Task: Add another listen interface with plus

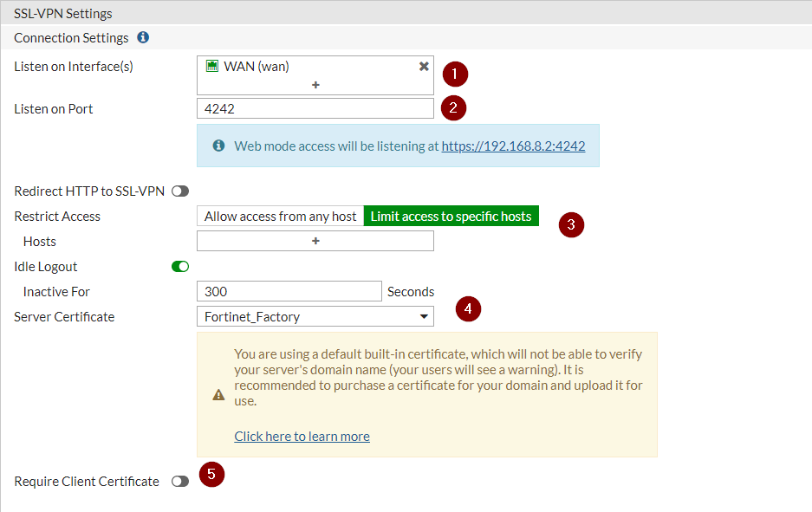Action: pos(315,85)
